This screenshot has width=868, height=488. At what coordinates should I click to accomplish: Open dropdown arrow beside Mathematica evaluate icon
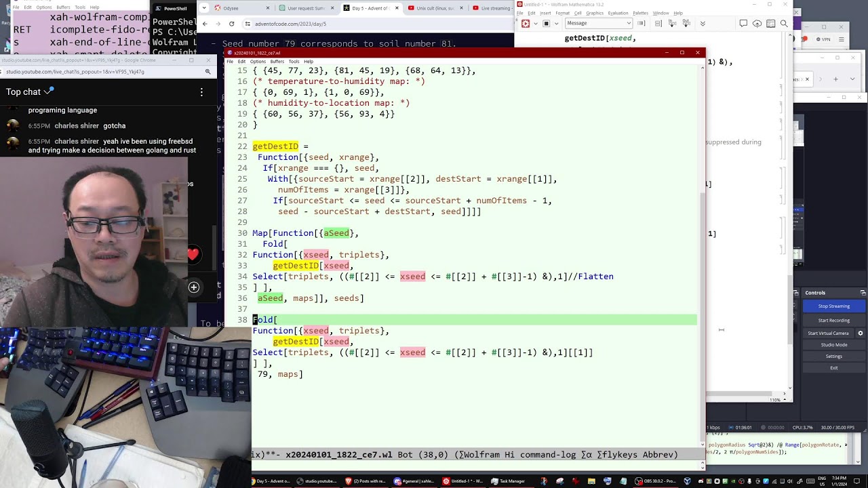pyautogui.click(x=534, y=23)
